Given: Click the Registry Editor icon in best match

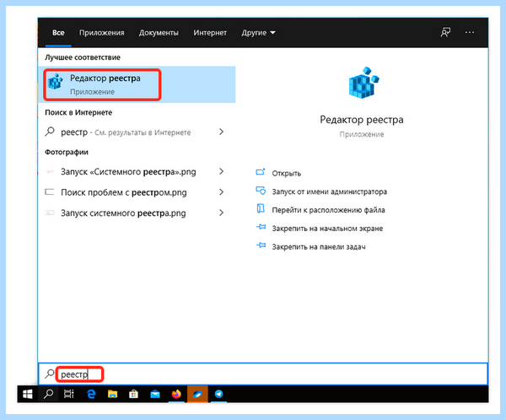Looking at the screenshot, I should click(x=55, y=81).
